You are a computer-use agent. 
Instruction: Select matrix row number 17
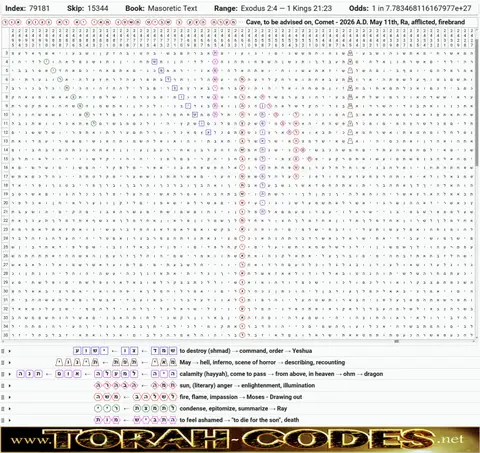coord(6,176)
